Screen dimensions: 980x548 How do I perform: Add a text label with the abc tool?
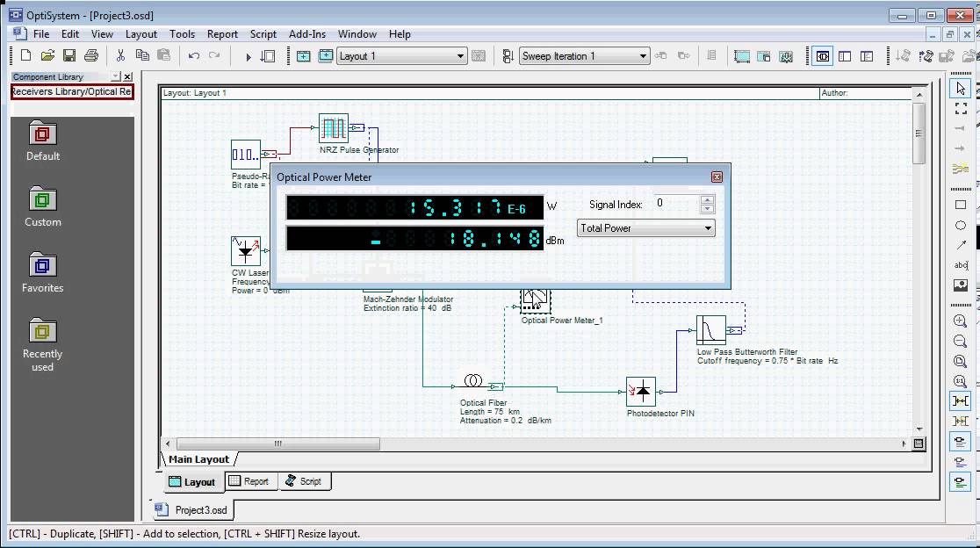(x=961, y=265)
